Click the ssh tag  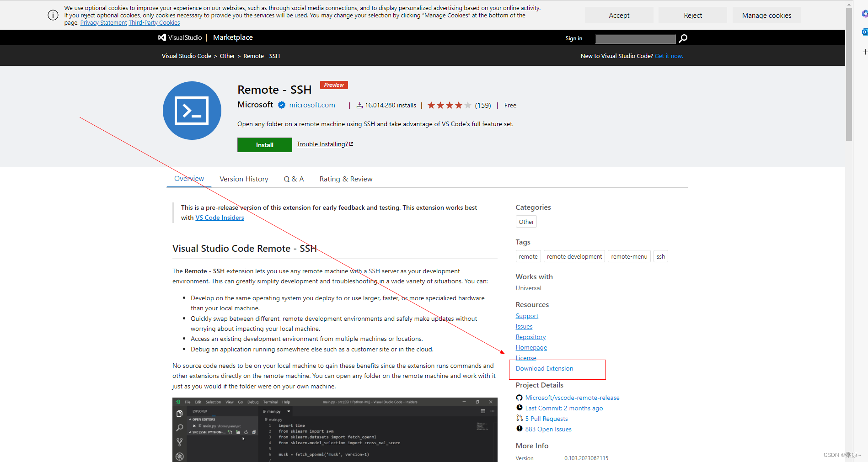(661, 256)
